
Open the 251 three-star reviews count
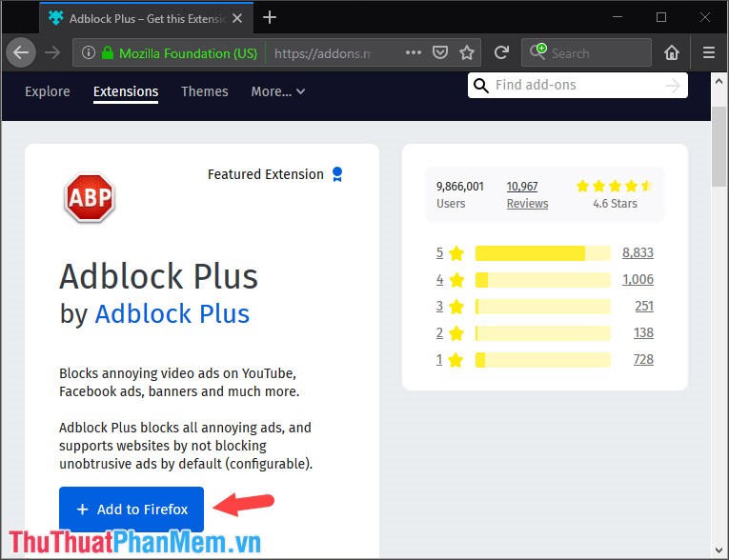tap(644, 307)
